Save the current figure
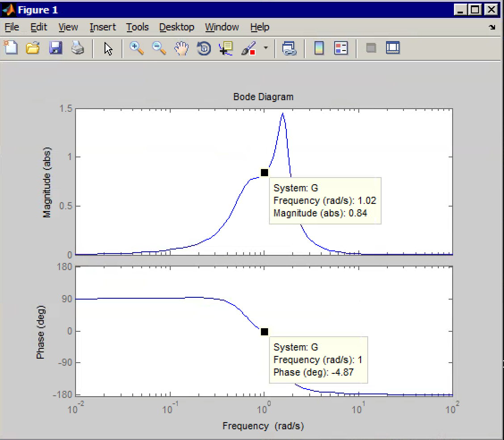Image resolution: width=504 pixels, height=440 pixels. (55, 48)
